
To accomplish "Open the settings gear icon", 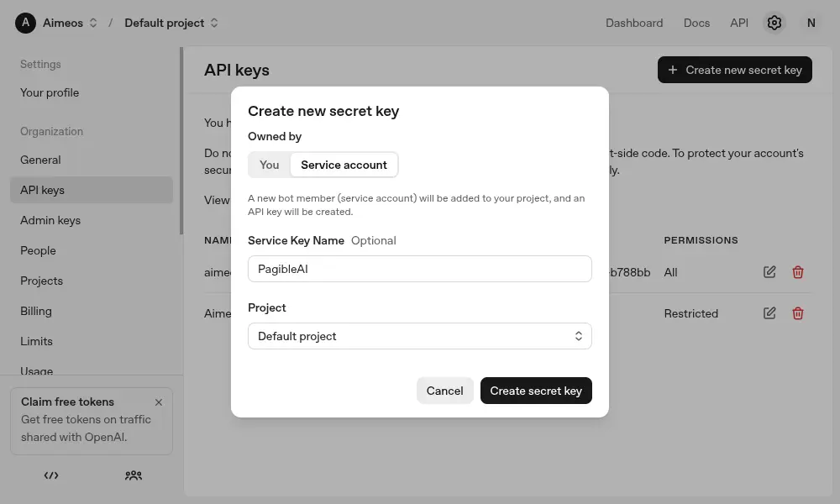I will click(774, 23).
